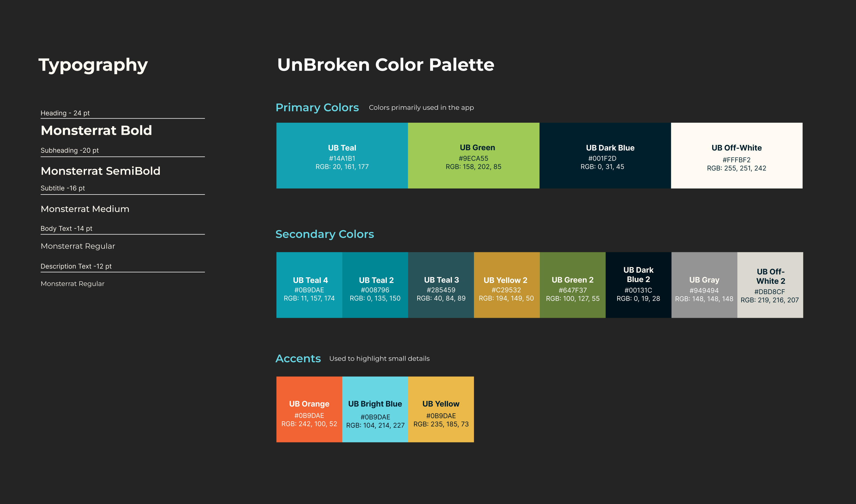The width and height of the screenshot is (856, 504).
Task: Click the Monsterrat SemiBold subheading sample
Action: [x=100, y=171]
